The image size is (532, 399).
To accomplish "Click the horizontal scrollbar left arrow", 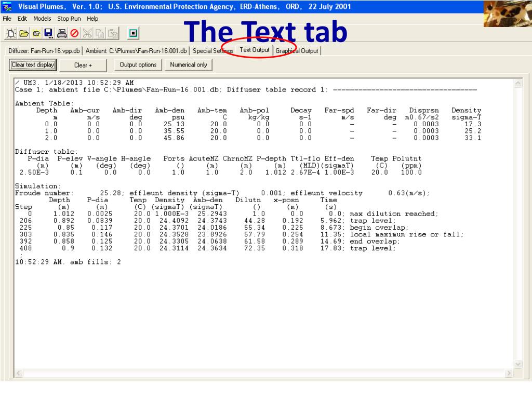I will (x=19, y=373).
